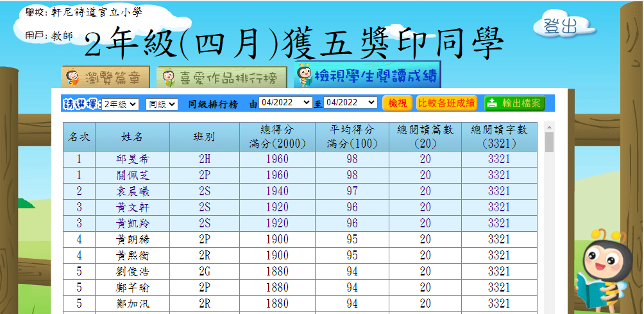
Task: Expand the 同級 scope dropdown
Action: click(x=162, y=103)
